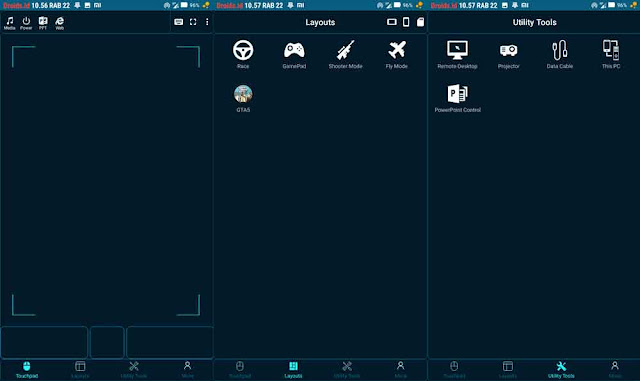The width and height of the screenshot is (640, 381).
Task: Choose landscape orientation icon in Layouts header
Action: click(391, 22)
